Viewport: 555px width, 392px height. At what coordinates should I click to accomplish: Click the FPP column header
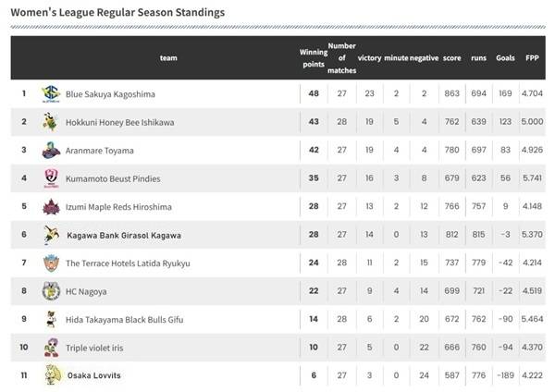[532, 57]
